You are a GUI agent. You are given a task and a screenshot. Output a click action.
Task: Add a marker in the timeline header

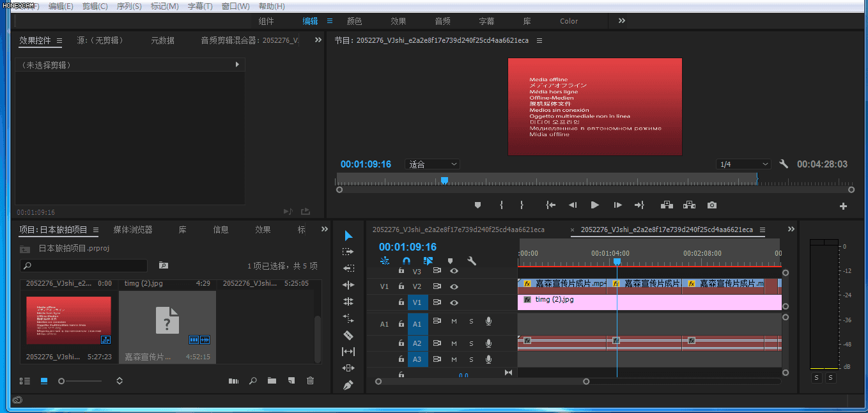click(450, 261)
